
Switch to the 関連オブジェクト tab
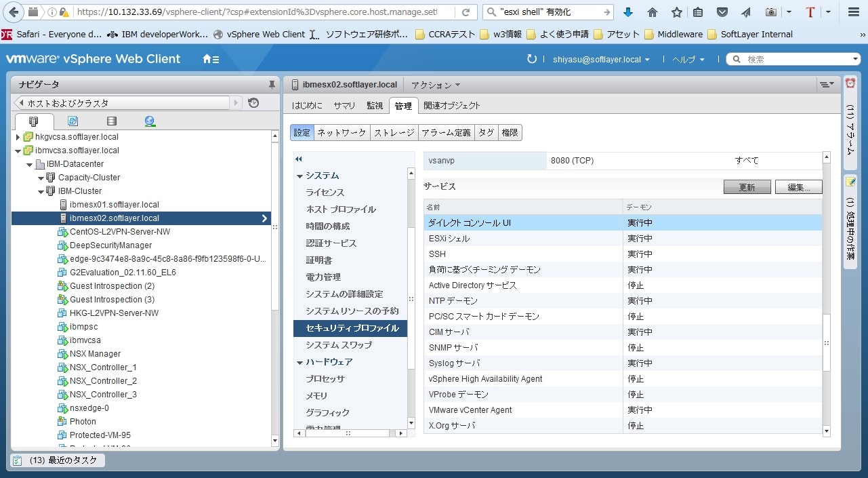pyautogui.click(x=452, y=105)
